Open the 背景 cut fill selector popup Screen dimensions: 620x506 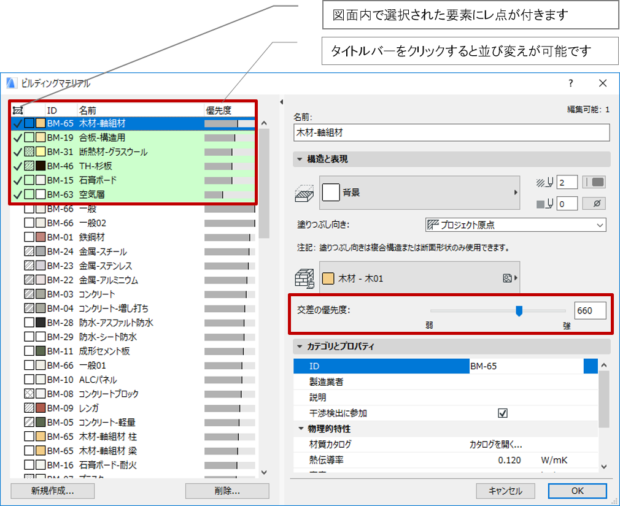pyautogui.click(x=420, y=193)
